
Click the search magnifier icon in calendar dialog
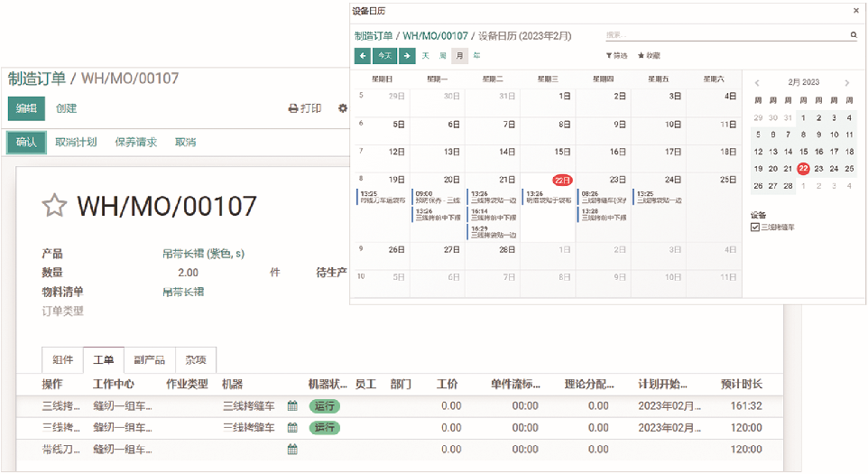pyautogui.click(x=853, y=35)
